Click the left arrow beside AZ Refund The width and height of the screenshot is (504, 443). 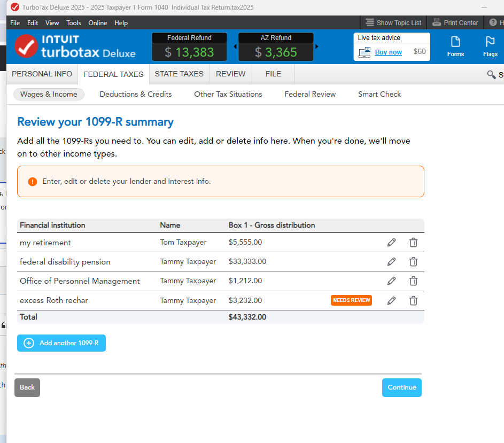(235, 46)
